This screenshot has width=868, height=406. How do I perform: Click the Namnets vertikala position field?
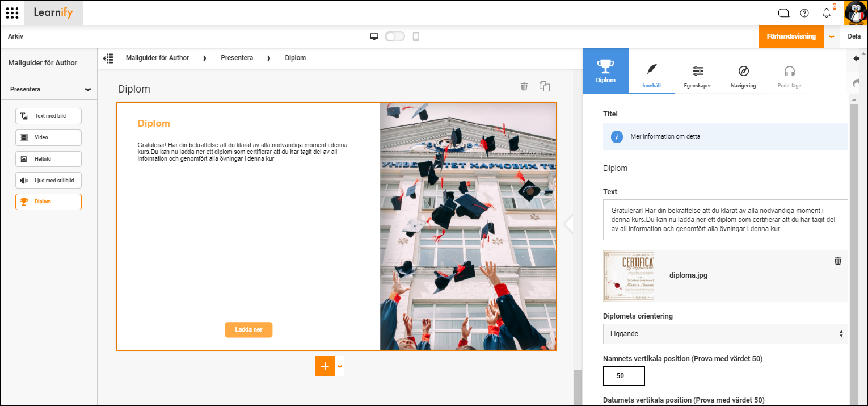[x=624, y=376]
